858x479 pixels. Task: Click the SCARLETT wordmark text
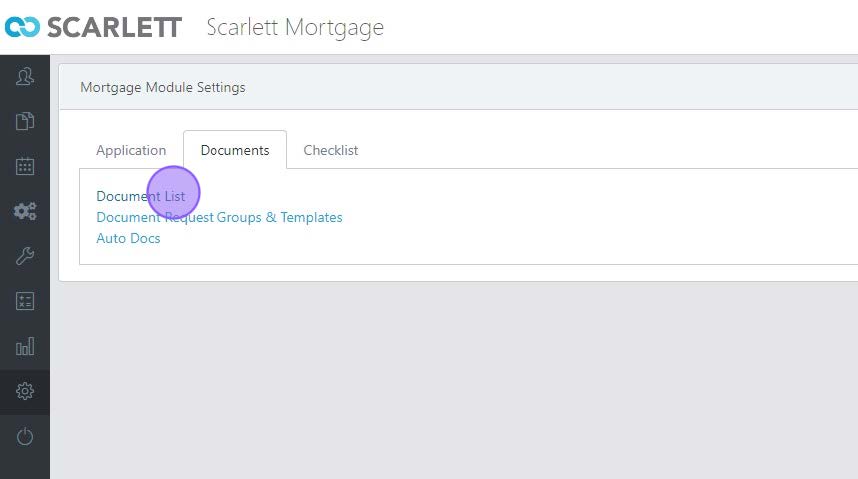pos(114,27)
